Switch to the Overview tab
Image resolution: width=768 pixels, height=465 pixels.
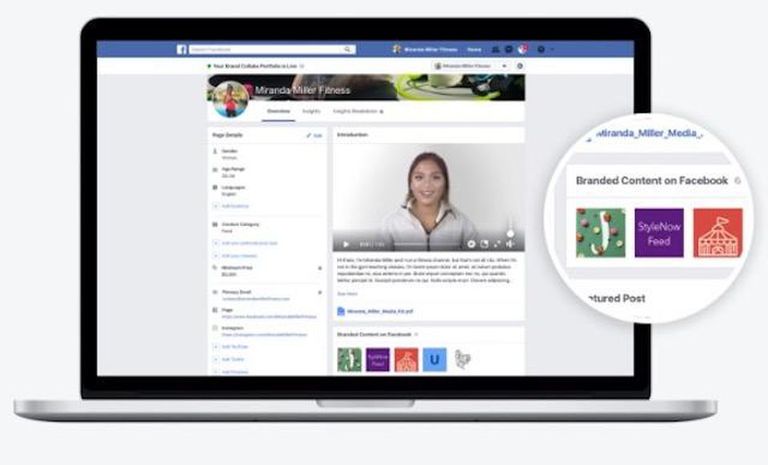pyautogui.click(x=278, y=111)
